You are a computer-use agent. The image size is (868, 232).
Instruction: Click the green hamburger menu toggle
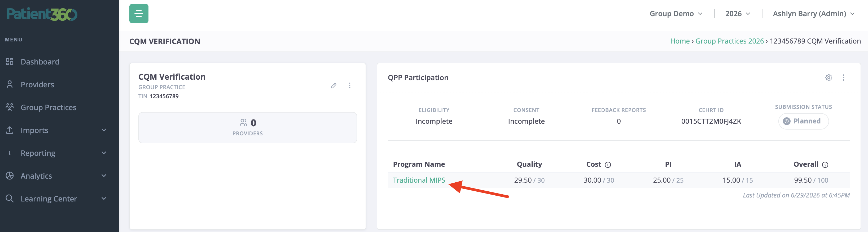point(139,14)
